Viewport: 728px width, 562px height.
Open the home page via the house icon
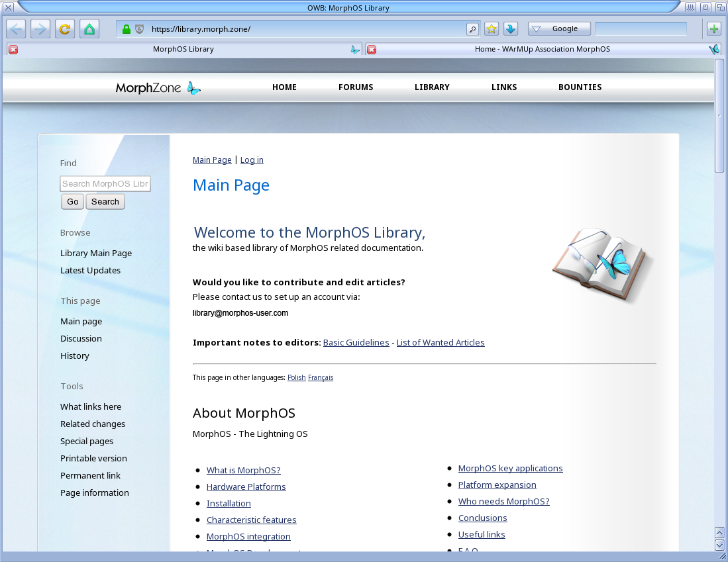pos(89,28)
